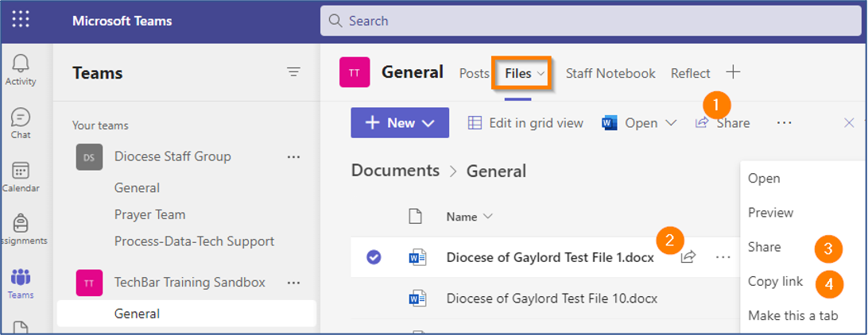
Task: Open the Staff Notebook tab
Action: coord(610,74)
